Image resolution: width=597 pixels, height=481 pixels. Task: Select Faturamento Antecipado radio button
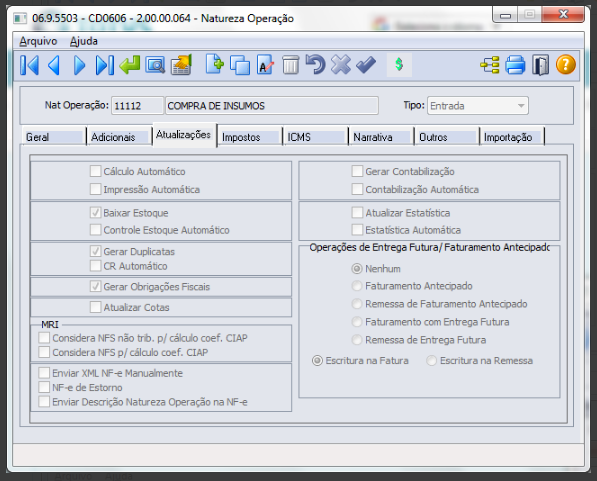(x=357, y=286)
